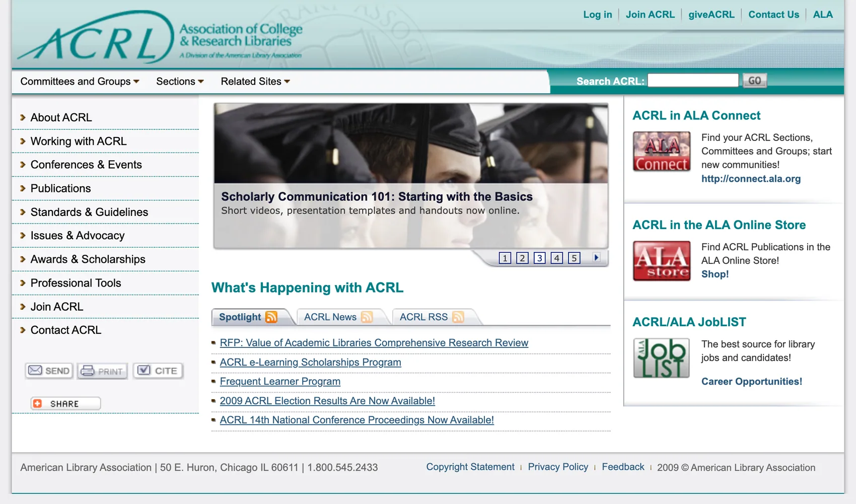Click the Feedback footer link
Image resolution: width=856 pixels, height=504 pixels.
[623, 467]
